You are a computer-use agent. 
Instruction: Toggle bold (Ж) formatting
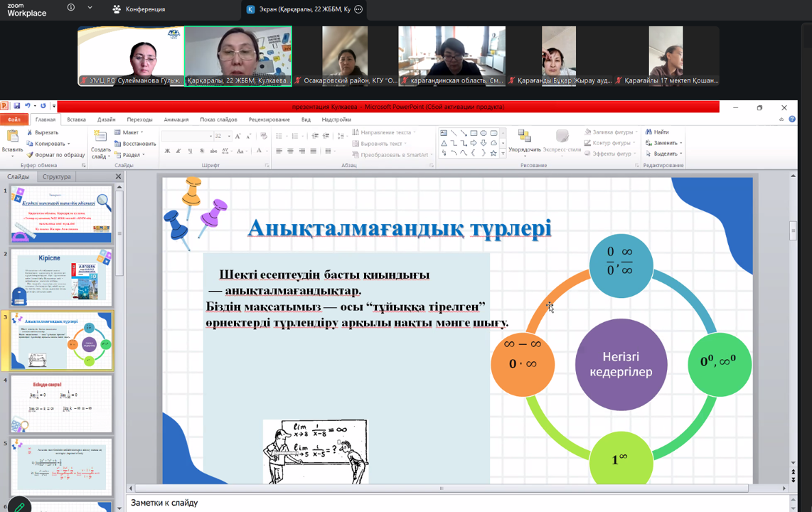(167, 151)
